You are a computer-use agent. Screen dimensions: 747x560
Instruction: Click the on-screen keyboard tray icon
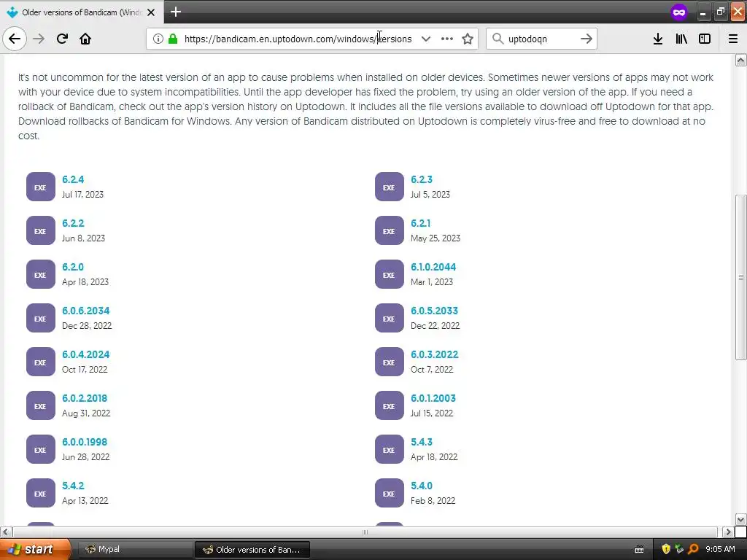[x=639, y=550]
